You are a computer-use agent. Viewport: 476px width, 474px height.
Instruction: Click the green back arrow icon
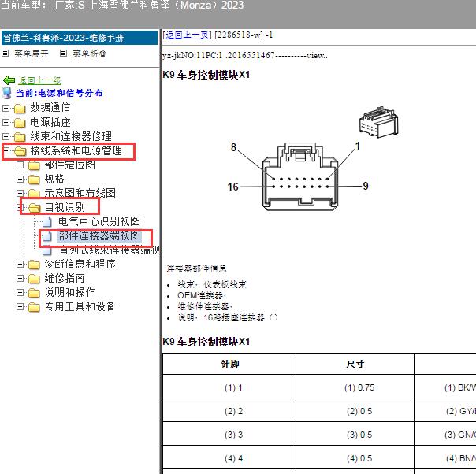tap(9, 80)
